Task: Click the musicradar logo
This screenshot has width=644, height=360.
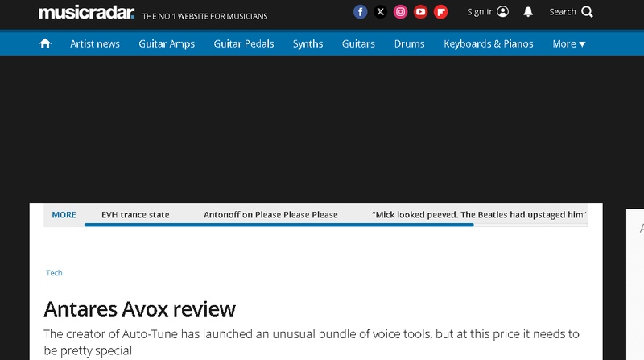Action: pyautogui.click(x=86, y=13)
